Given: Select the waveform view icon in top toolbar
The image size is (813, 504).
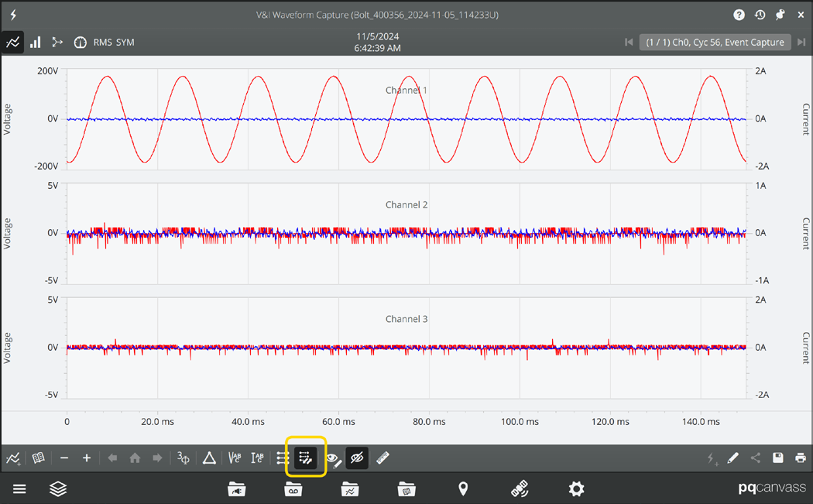Looking at the screenshot, I should pyautogui.click(x=12, y=42).
